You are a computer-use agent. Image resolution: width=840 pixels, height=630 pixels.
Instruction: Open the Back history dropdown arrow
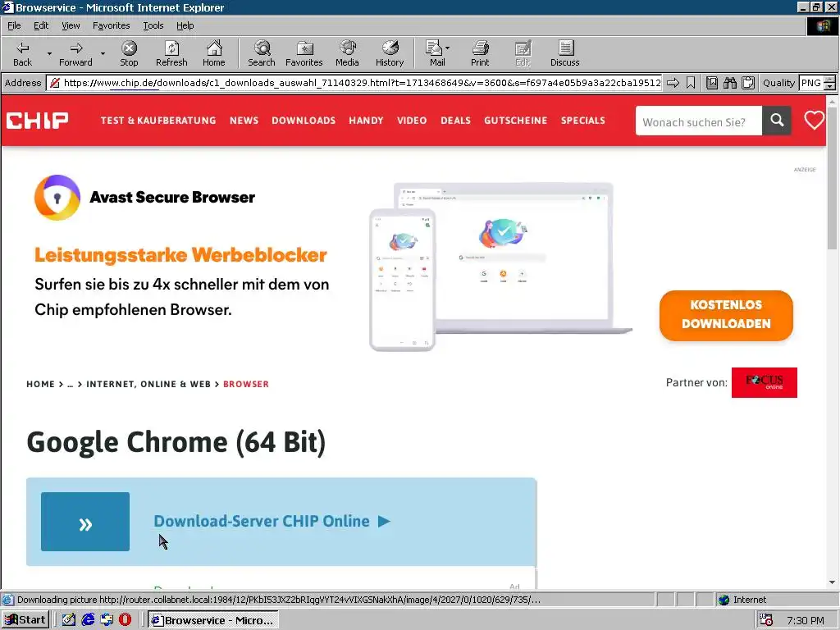tap(49, 53)
